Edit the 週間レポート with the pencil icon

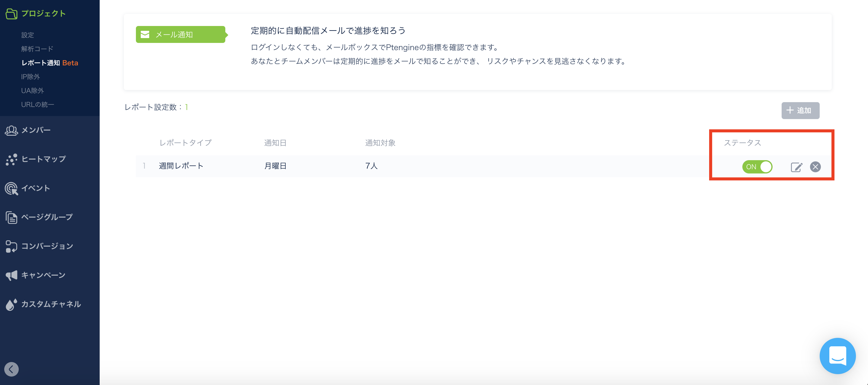pos(796,167)
